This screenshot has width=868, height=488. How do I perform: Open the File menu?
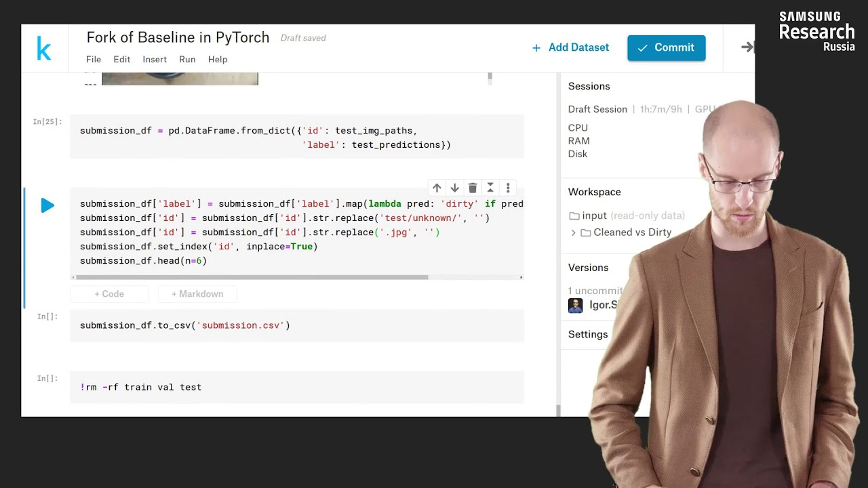94,60
